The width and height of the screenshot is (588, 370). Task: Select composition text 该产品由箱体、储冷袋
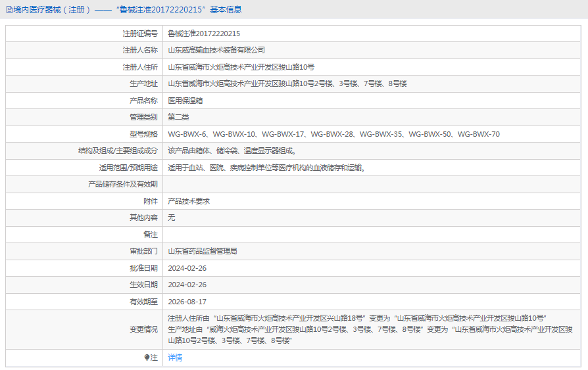(x=232, y=150)
